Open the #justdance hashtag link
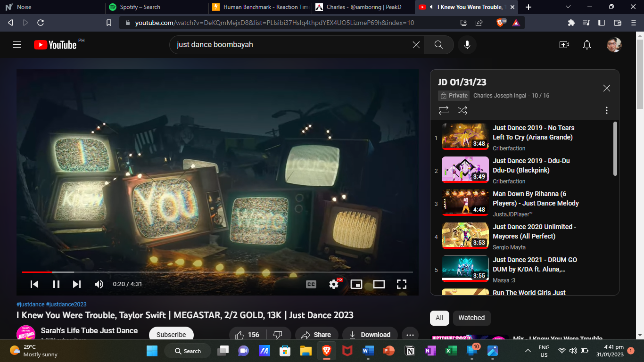 click(31, 304)
